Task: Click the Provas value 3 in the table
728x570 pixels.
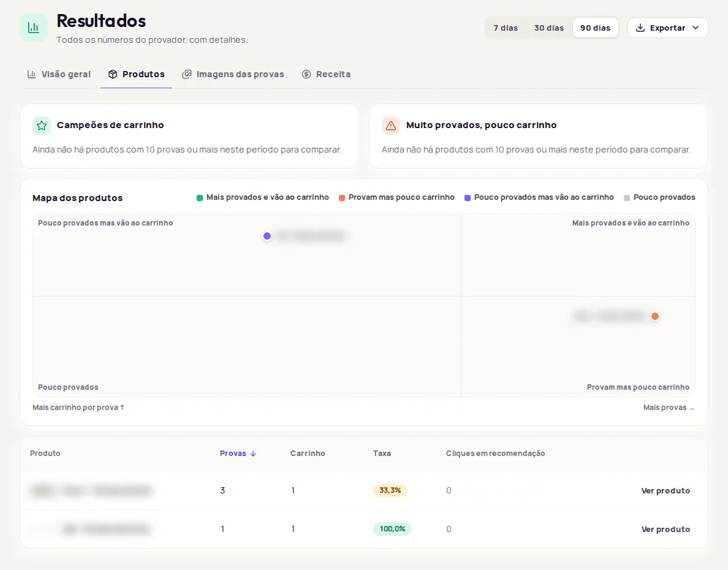Action: pos(223,490)
